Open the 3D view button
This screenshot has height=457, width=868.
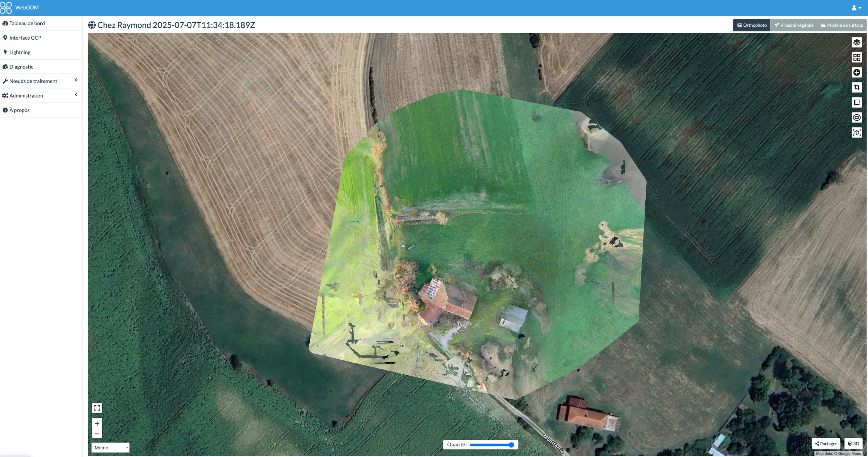click(x=853, y=444)
